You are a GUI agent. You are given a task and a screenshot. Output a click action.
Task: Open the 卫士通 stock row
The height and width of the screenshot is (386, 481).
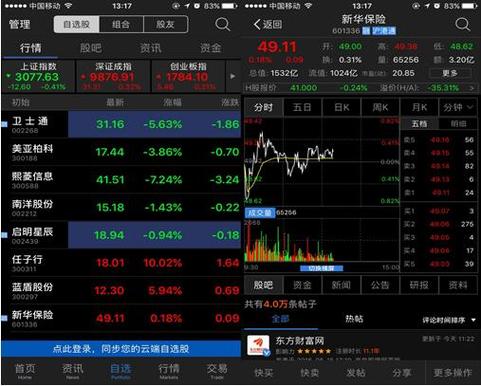click(x=121, y=124)
